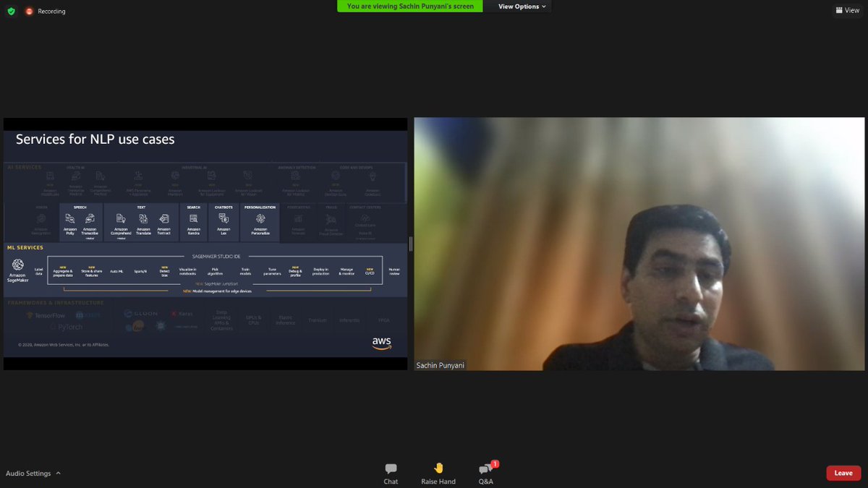Click the 'CI/CD' label on slide
Screen dimensions: 868x488
[x=370, y=273]
